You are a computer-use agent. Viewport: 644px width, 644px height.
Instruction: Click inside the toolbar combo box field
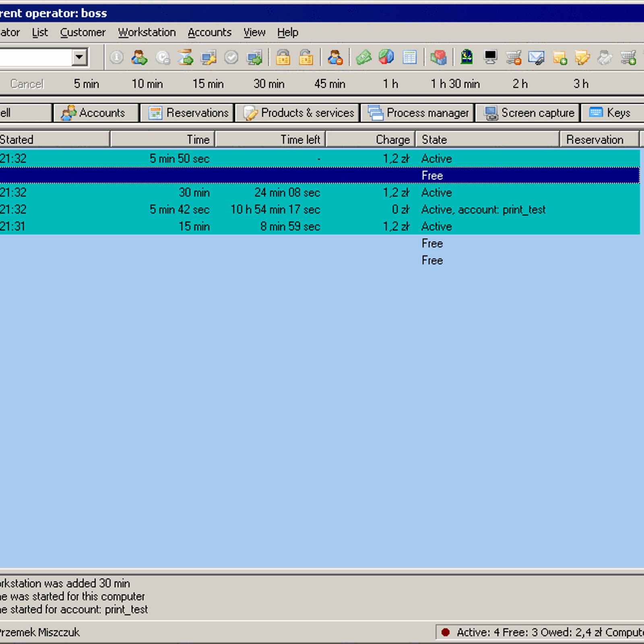35,57
